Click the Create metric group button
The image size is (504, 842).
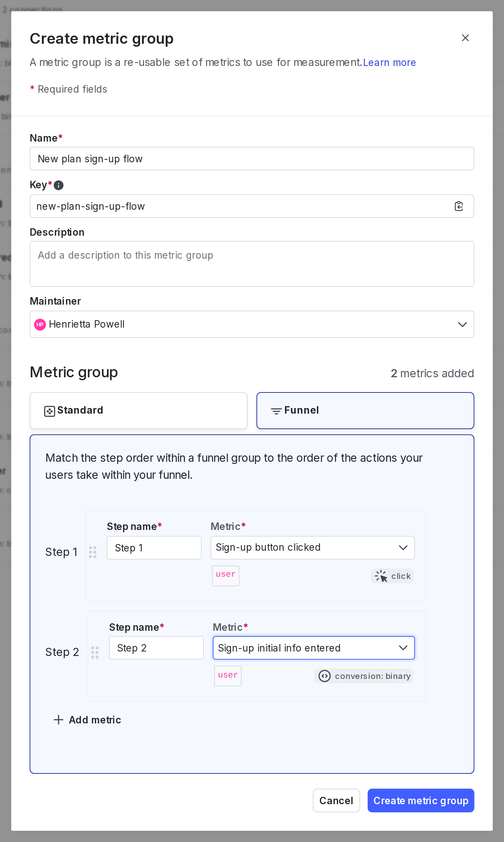pyautogui.click(x=421, y=800)
